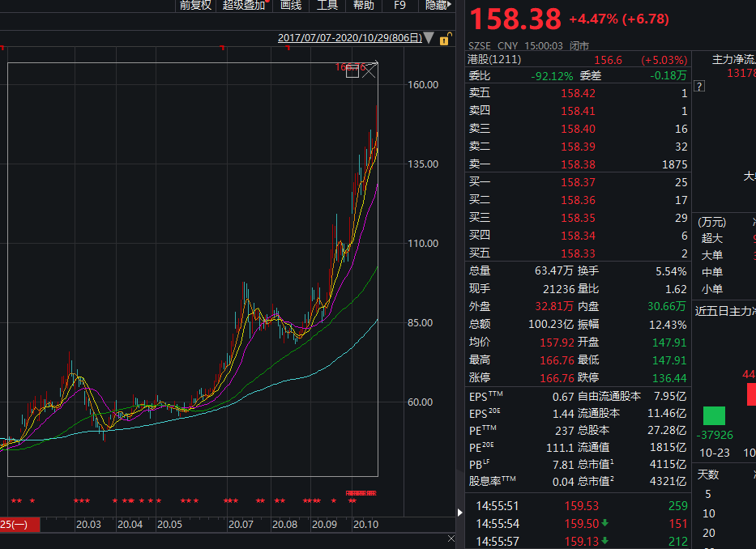Collapse side panel with white triangle arrow
The height and width of the screenshot is (549, 756).
pyautogui.click(x=460, y=513)
